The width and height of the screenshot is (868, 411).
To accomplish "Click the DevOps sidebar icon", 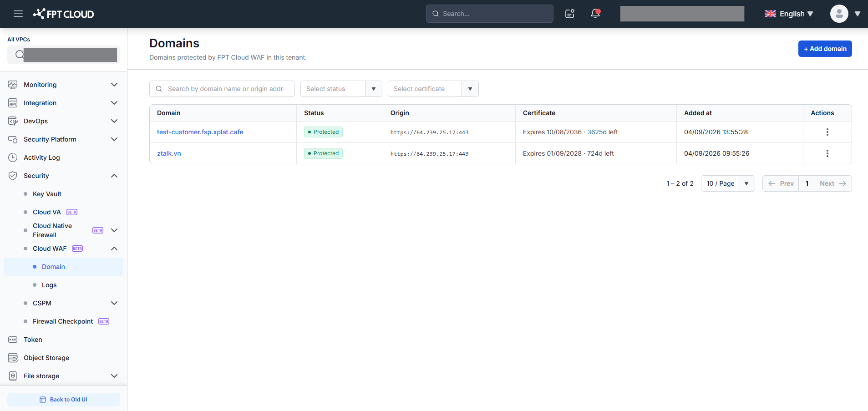I will (x=13, y=121).
